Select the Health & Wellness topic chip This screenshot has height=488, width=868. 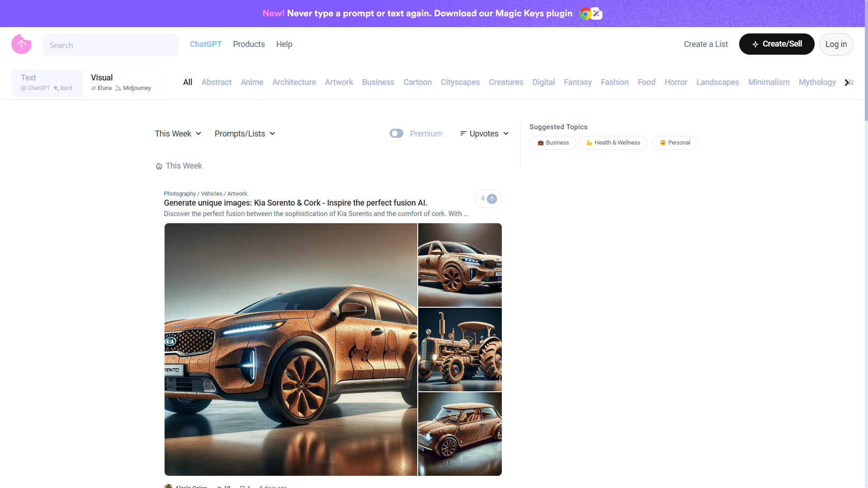[613, 143]
